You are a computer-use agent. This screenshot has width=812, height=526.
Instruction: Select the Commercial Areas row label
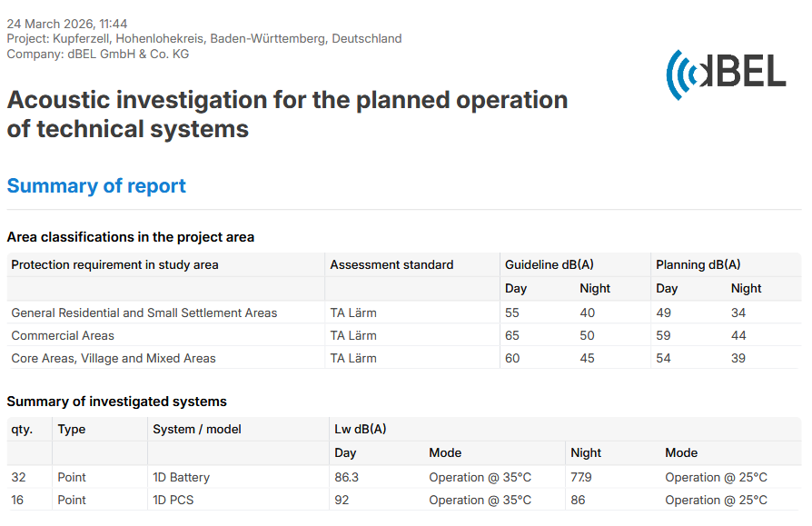[63, 335]
